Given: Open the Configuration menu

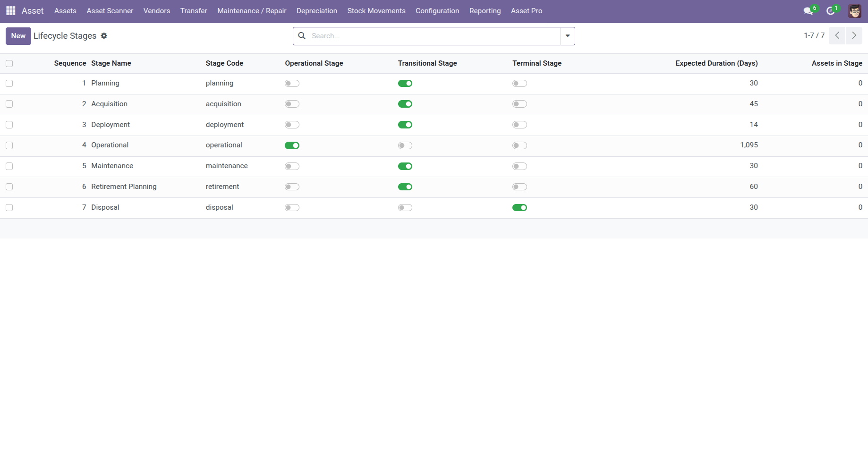Looking at the screenshot, I should pos(437,11).
